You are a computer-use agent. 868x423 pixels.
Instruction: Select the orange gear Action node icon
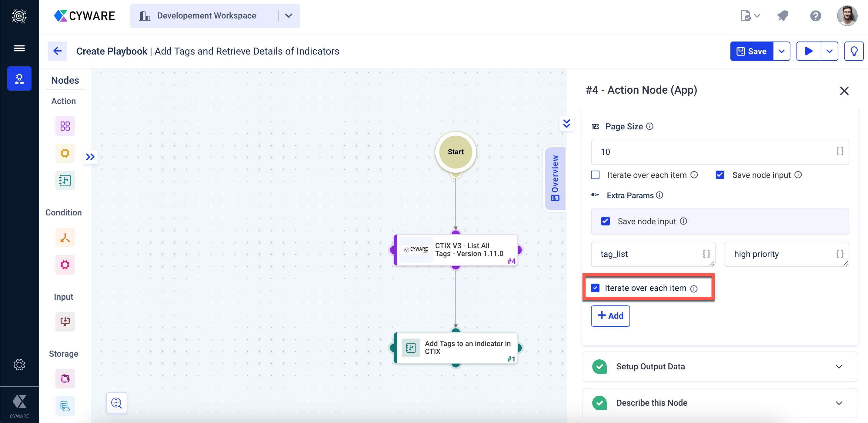[x=65, y=153]
